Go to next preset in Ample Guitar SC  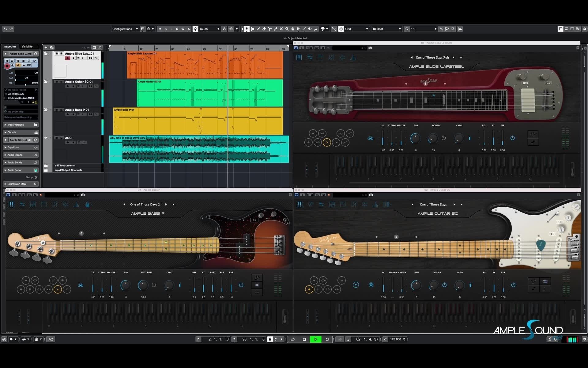click(454, 205)
